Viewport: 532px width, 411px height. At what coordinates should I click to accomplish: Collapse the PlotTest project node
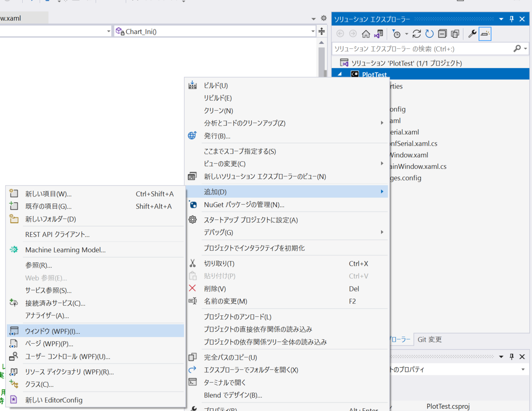pos(339,74)
